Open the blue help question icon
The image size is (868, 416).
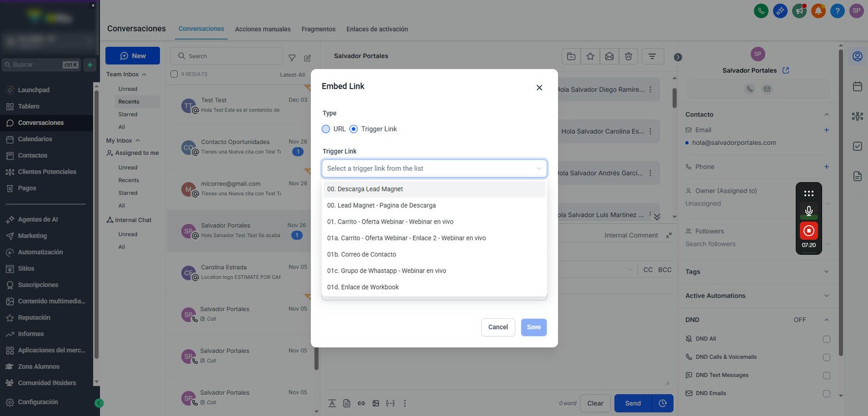click(x=837, y=11)
